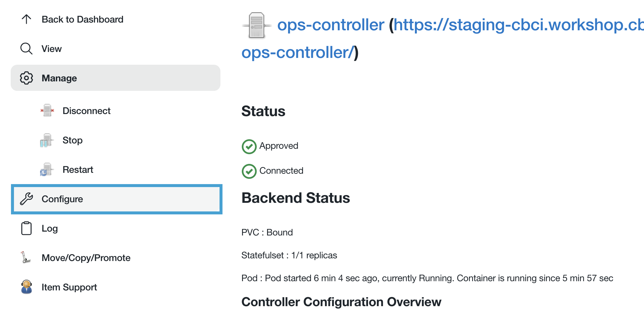
Task: Click the Restart controller icon
Action: 46,169
